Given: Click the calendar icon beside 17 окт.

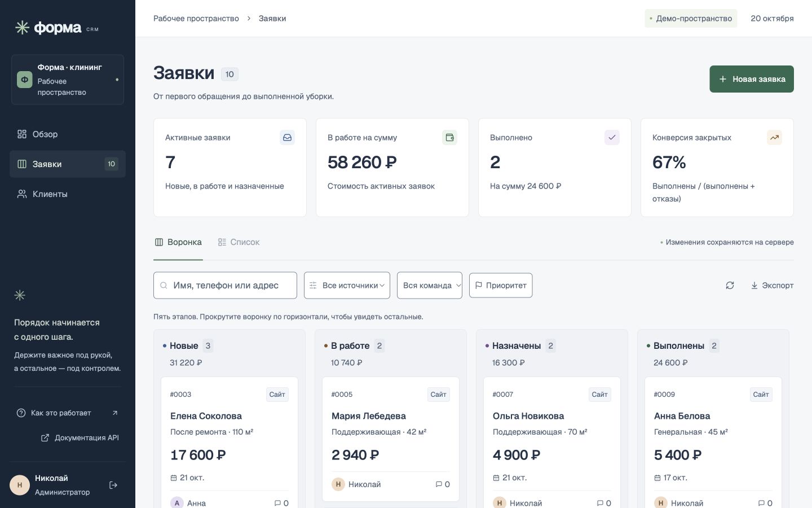Looking at the screenshot, I should 657,478.
